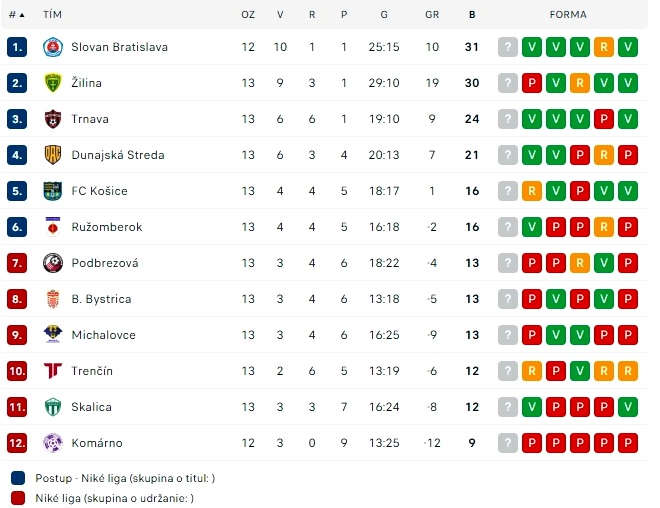Click the red relegation group legend square
Viewport: 660px width, 508px height.
coord(17,498)
